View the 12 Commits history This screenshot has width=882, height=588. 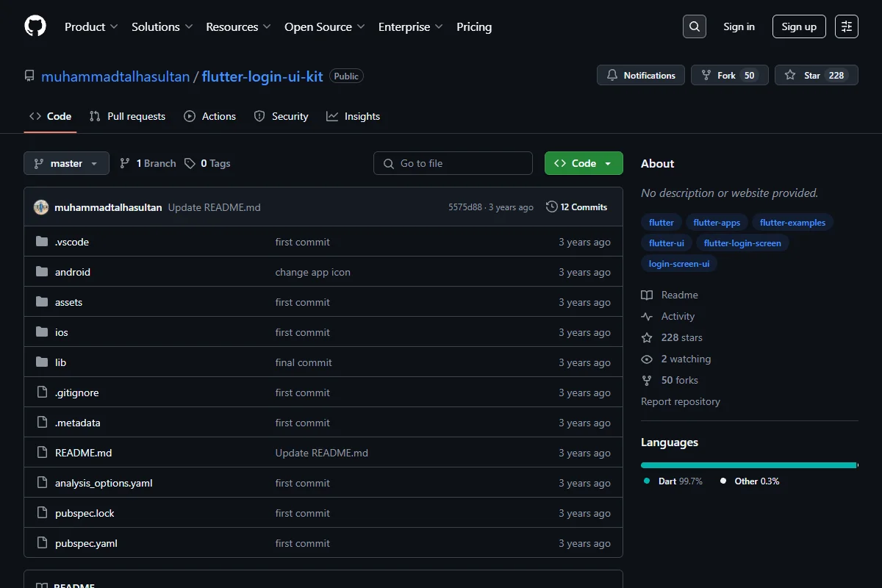[577, 207]
